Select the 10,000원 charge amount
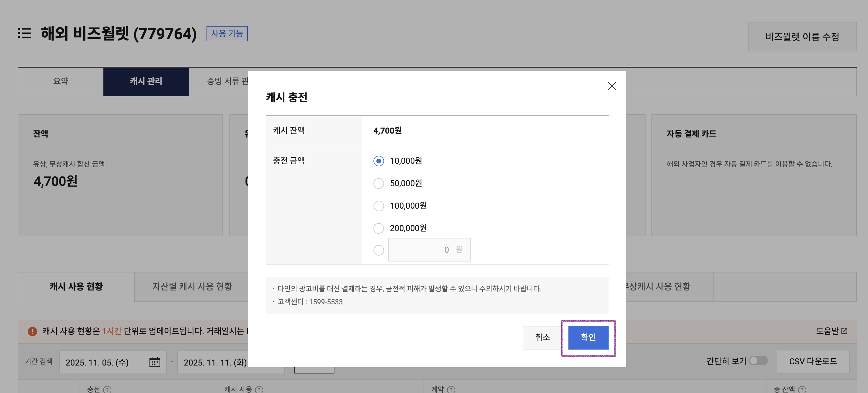 point(378,161)
